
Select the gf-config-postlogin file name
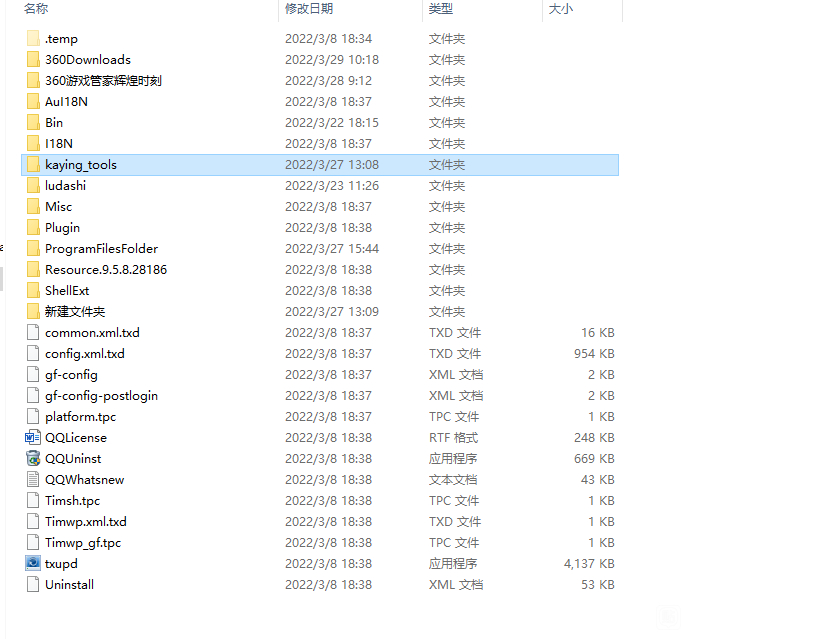point(101,396)
